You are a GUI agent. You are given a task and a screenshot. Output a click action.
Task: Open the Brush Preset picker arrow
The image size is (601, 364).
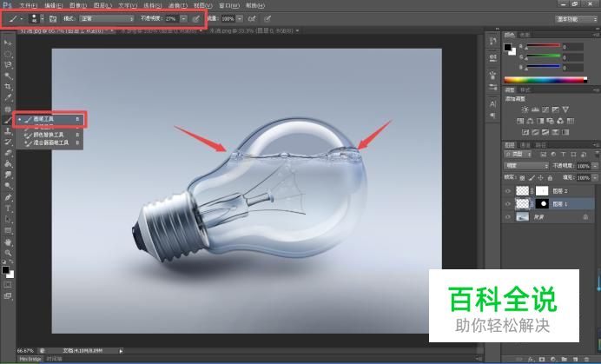click(x=43, y=19)
